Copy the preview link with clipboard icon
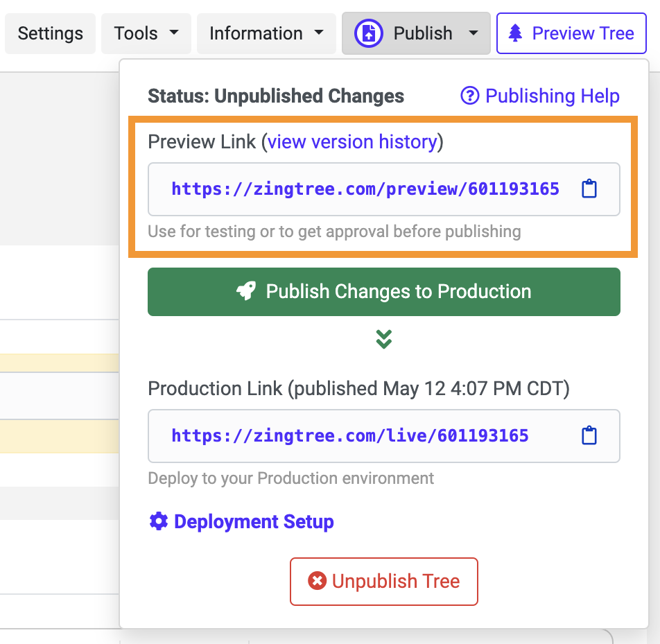Viewport: 660px width, 644px height. pyautogui.click(x=589, y=189)
